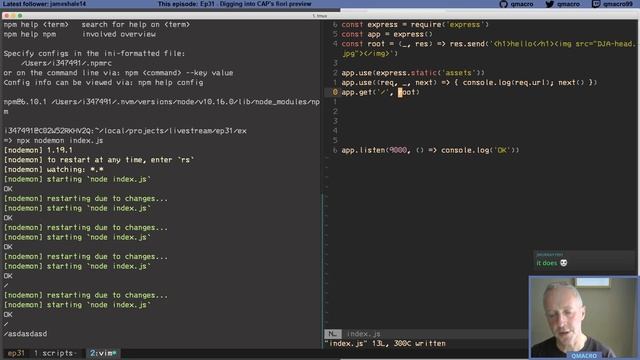
Task: Click the '/asdasdasd' terminal output line
Action: point(25,334)
